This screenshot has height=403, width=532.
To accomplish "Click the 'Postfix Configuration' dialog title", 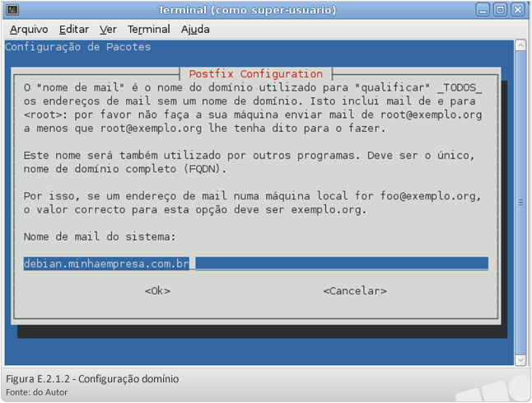I will 256,74.
